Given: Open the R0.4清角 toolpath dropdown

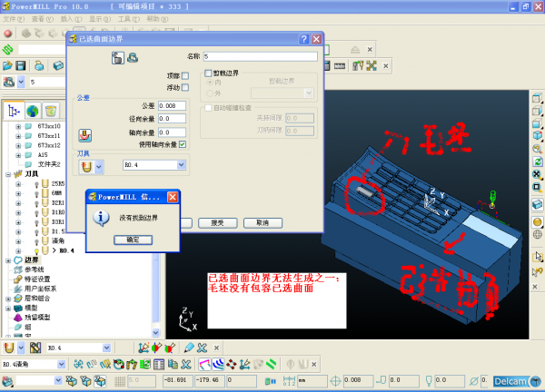Looking at the screenshot, I should [61, 364].
